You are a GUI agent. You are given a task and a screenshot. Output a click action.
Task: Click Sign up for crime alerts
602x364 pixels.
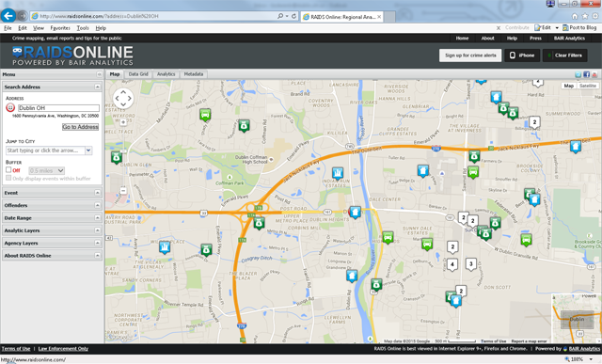click(470, 55)
